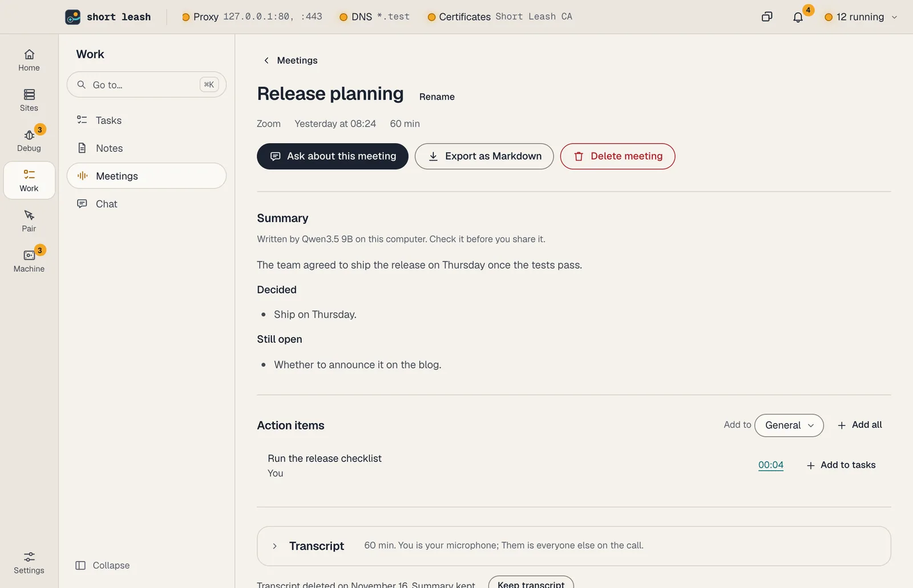Click 'Whether to announce it on the blog.'
The image size is (913, 588).
358,364
